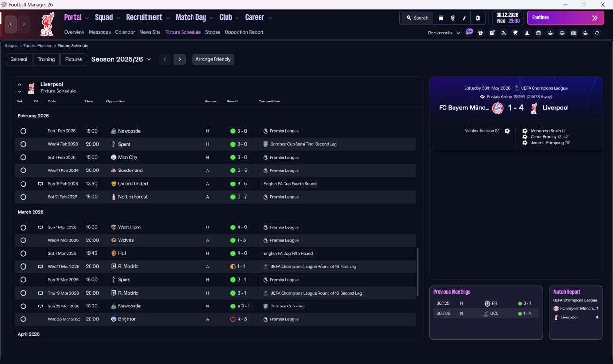Open the training cone bookmark icon

click(527, 33)
